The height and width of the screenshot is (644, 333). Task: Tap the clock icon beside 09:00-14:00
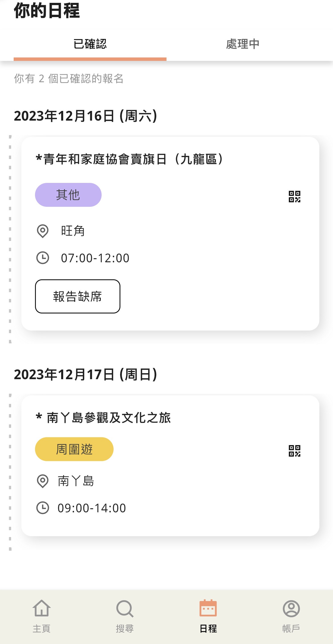[x=43, y=508]
